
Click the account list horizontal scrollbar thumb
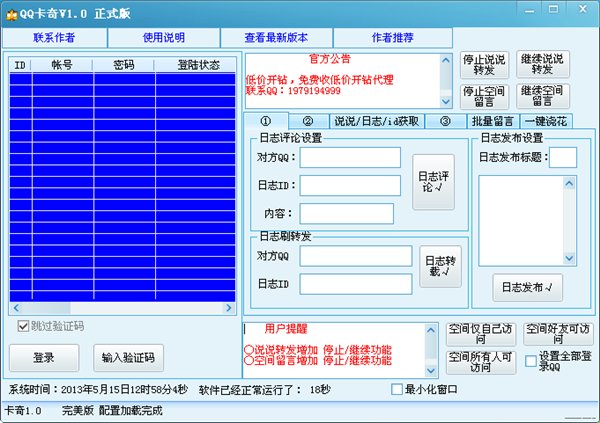[46, 308]
